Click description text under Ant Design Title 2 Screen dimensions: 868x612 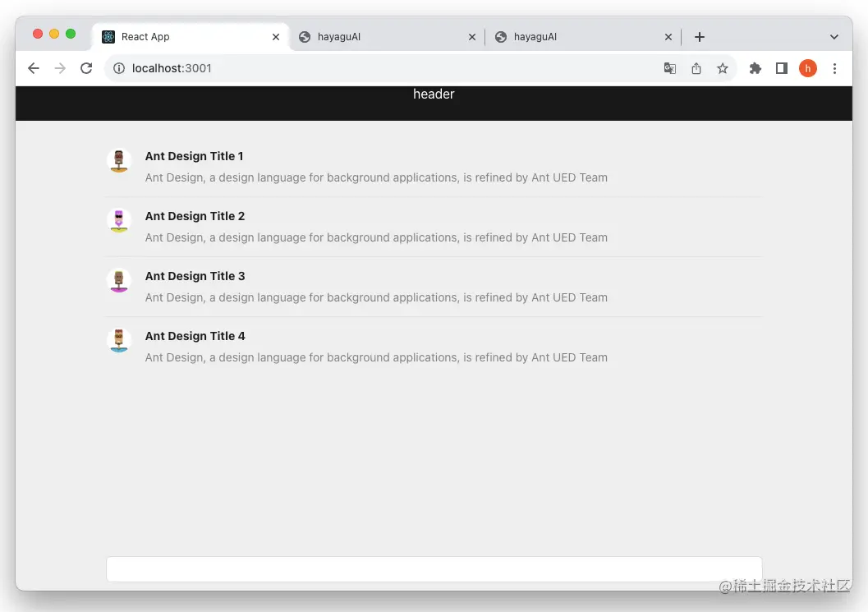376,237
